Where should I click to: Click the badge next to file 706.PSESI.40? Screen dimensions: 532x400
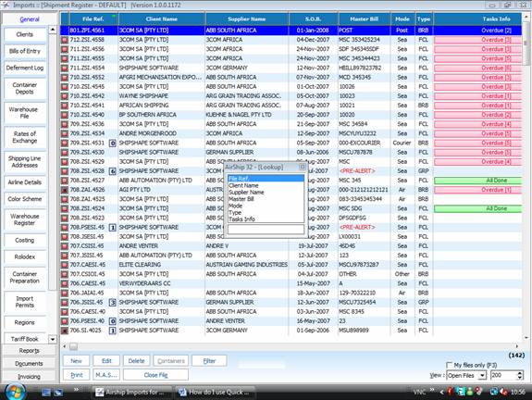tap(113, 321)
